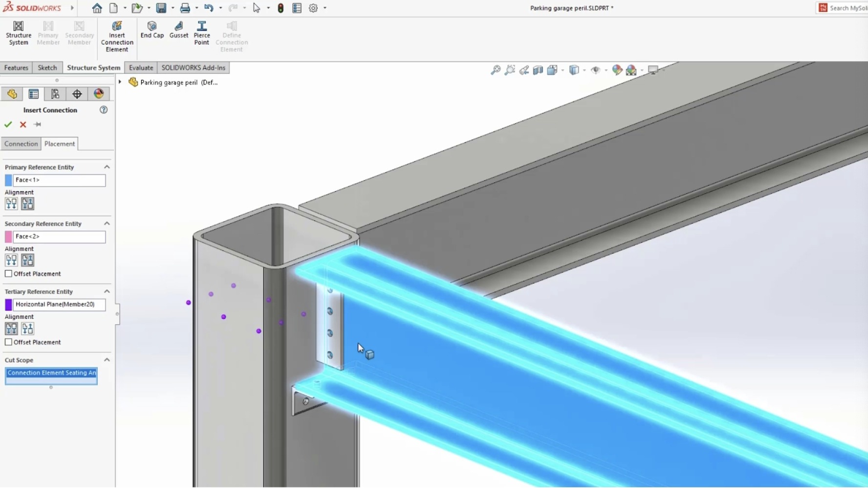Enable Offset Placement under Secondary Reference Entity
868x488 pixels.
[x=8, y=273]
